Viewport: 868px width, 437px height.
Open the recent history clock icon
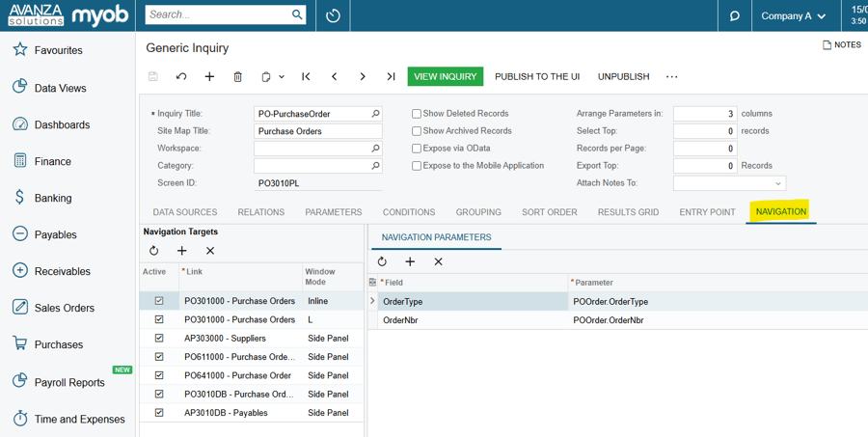click(333, 16)
